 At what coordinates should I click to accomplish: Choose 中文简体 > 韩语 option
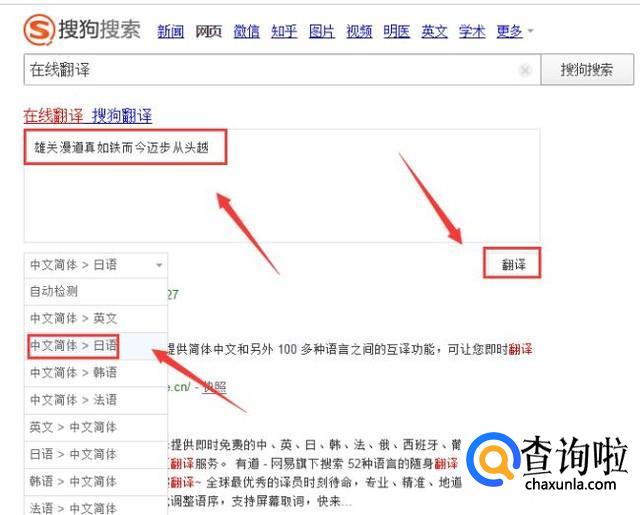[x=96, y=373]
